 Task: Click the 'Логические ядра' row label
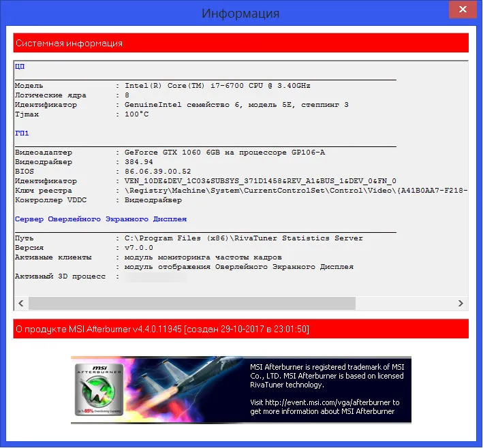pyautogui.click(x=50, y=95)
